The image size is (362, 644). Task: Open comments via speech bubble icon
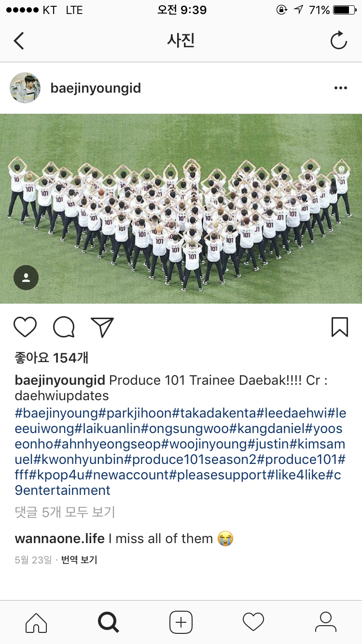(64, 327)
